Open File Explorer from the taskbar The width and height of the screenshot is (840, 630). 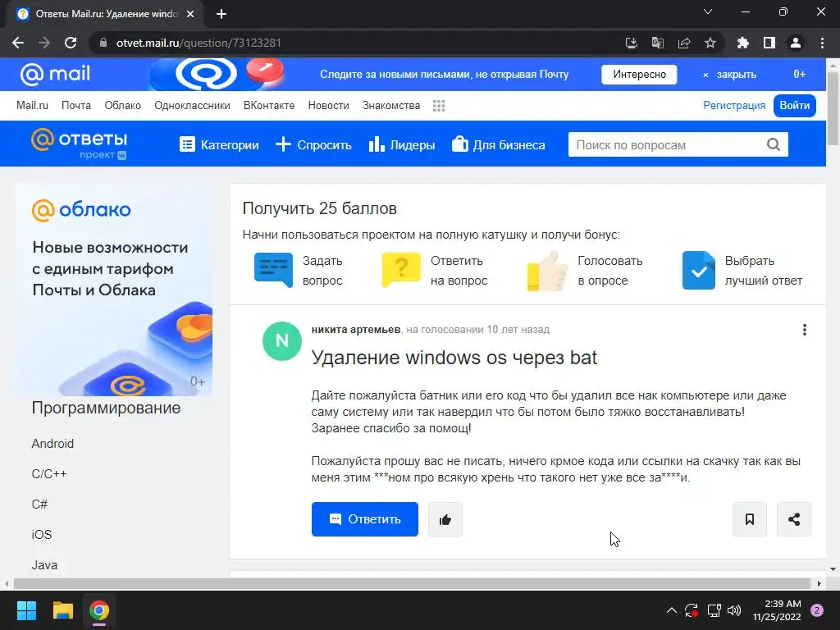[62, 610]
